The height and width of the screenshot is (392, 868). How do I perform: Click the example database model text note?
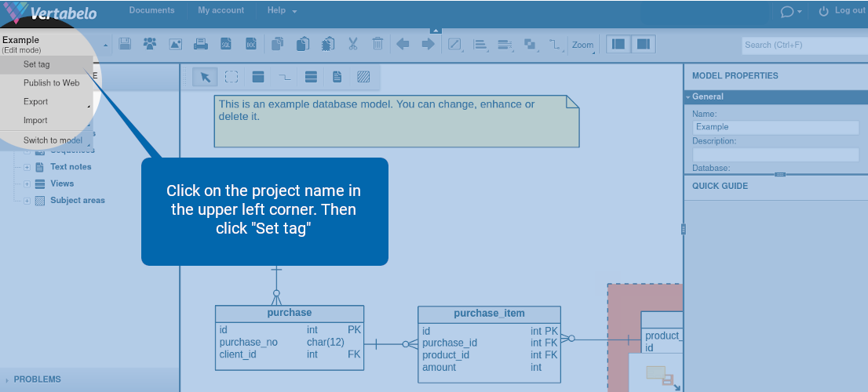point(397,121)
